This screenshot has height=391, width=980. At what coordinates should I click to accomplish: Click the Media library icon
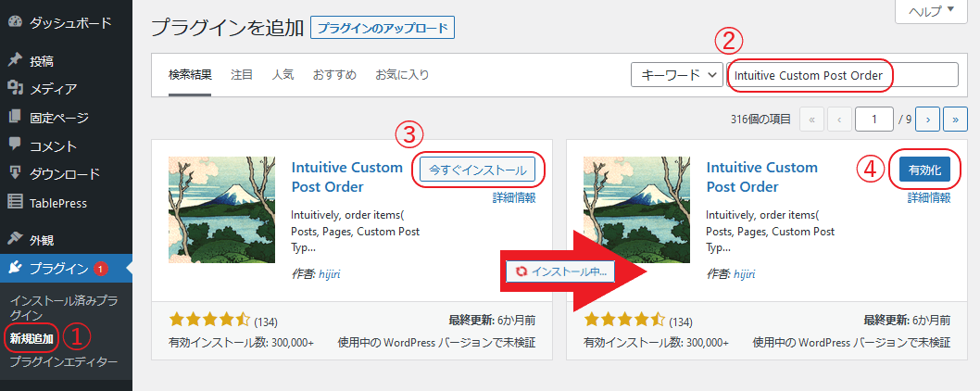[15, 88]
